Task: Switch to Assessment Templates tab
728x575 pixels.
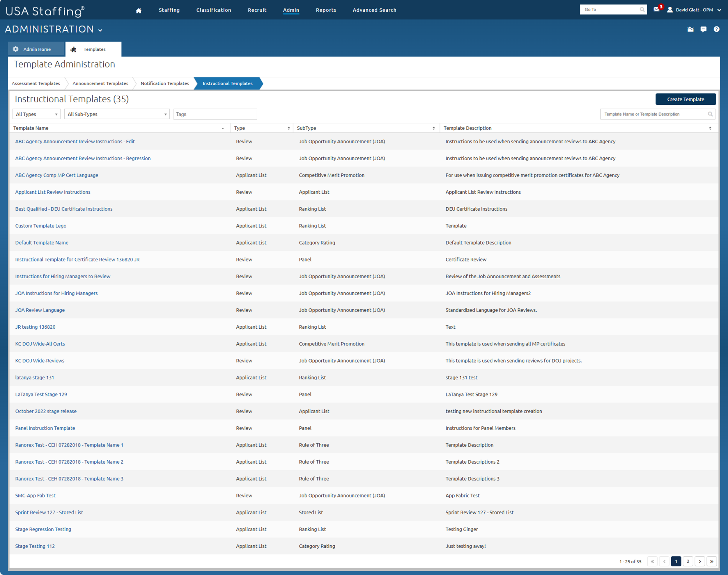Action: (x=36, y=83)
